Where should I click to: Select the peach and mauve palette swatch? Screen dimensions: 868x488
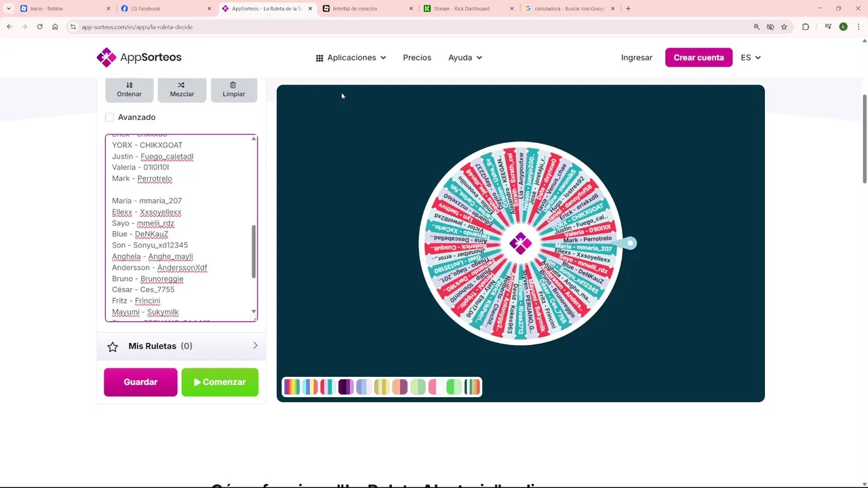pos(399,387)
